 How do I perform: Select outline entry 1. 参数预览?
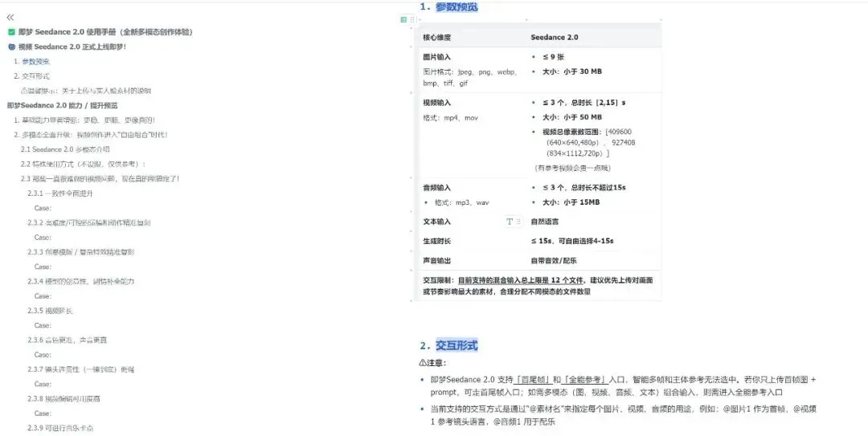(x=32, y=61)
